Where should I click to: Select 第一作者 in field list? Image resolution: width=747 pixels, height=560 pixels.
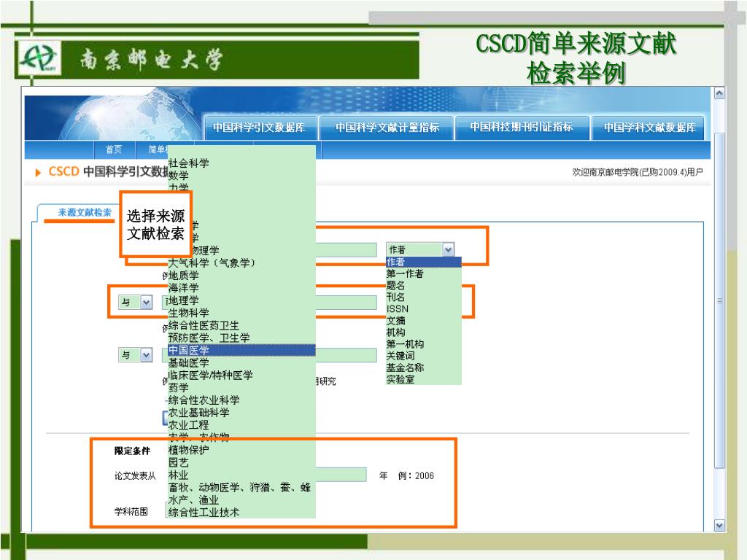tap(424, 274)
